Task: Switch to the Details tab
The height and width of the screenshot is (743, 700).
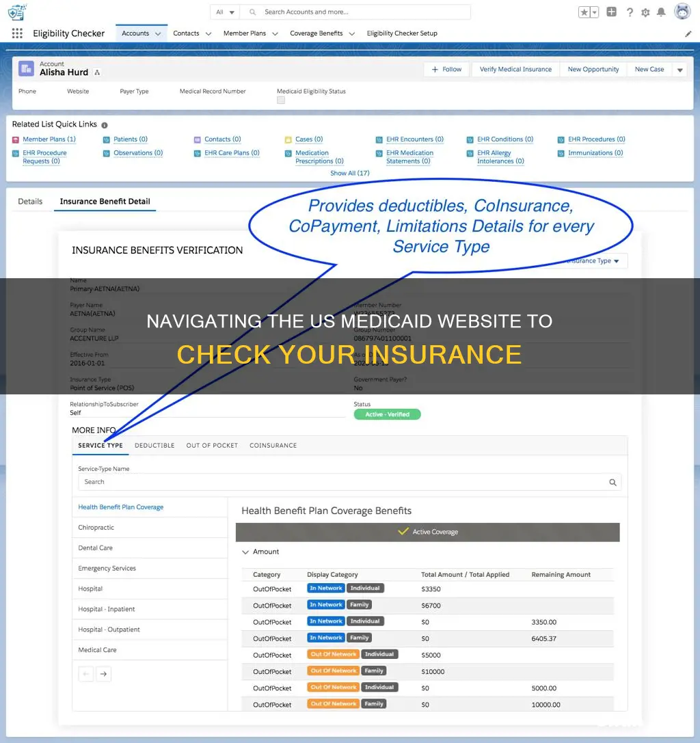Action: coord(30,202)
